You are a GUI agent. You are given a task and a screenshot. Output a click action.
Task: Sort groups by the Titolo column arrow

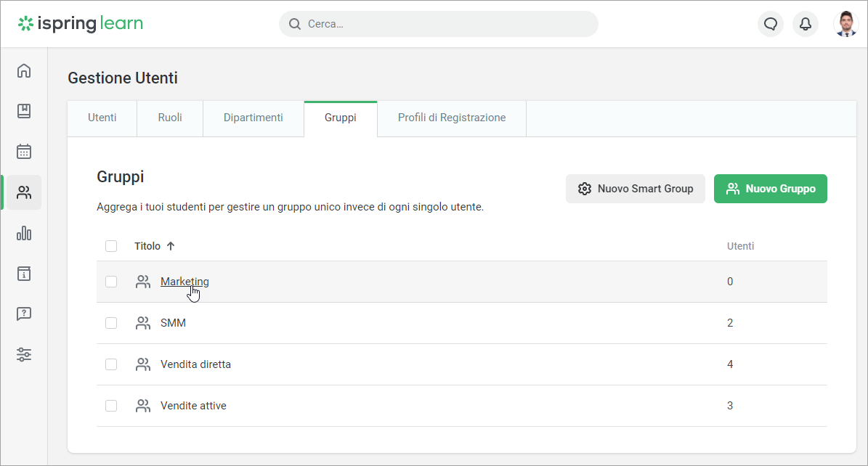click(x=171, y=246)
